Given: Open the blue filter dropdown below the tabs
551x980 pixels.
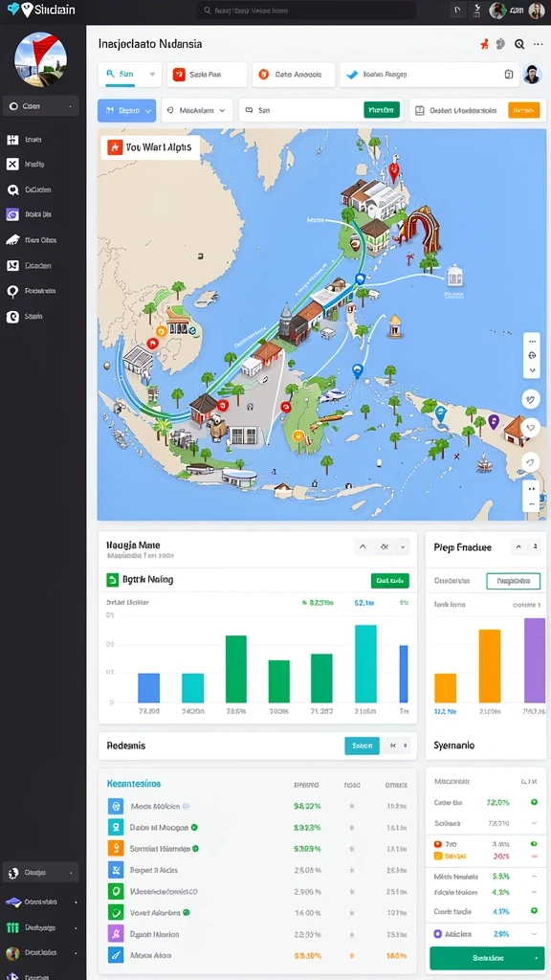Looking at the screenshot, I should (x=127, y=110).
